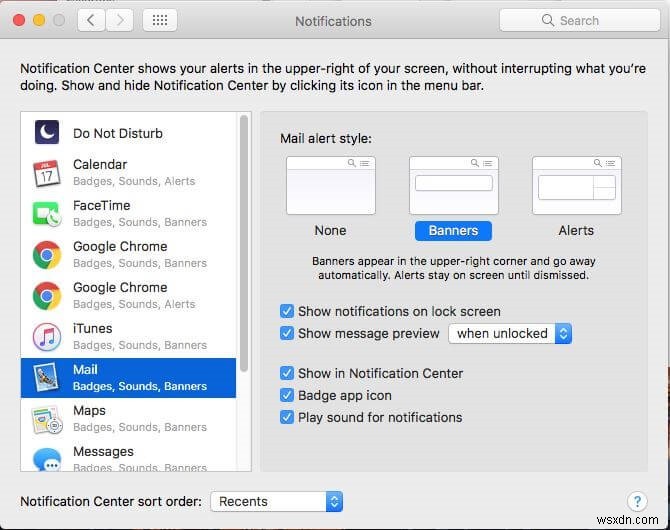Viewport: 670px width, 530px height.
Task: Toggle the Show message preview checkbox
Action: (x=287, y=333)
